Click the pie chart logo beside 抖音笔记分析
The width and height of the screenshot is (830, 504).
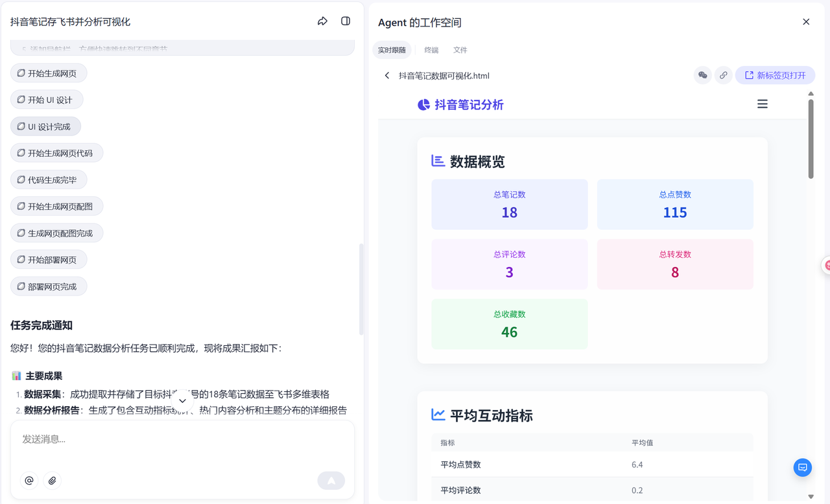pyautogui.click(x=423, y=105)
